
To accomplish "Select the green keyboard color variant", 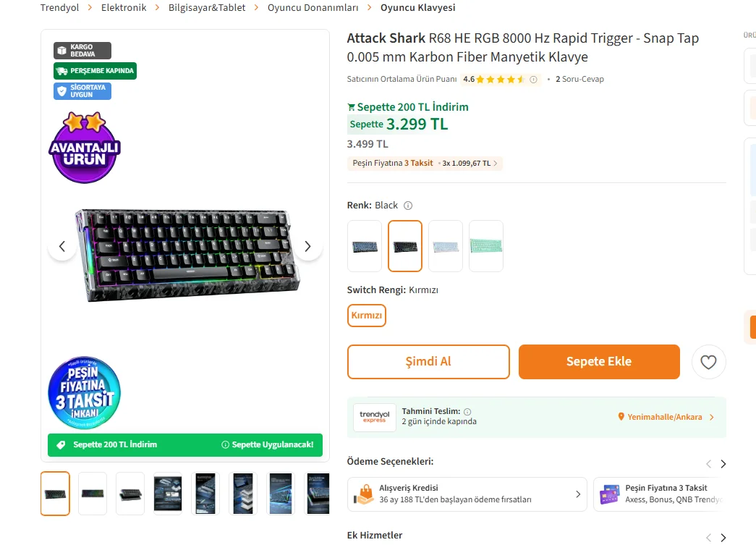I will tap(486, 247).
